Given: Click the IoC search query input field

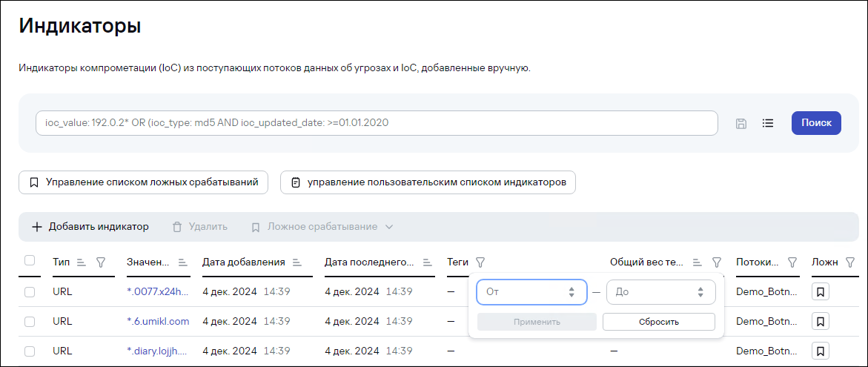Looking at the screenshot, I should point(377,123).
